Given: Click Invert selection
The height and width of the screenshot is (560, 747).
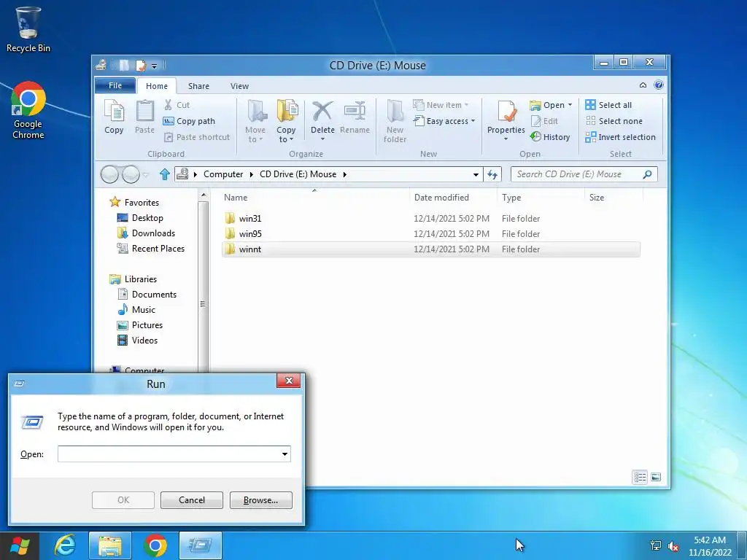Looking at the screenshot, I should [620, 137].
